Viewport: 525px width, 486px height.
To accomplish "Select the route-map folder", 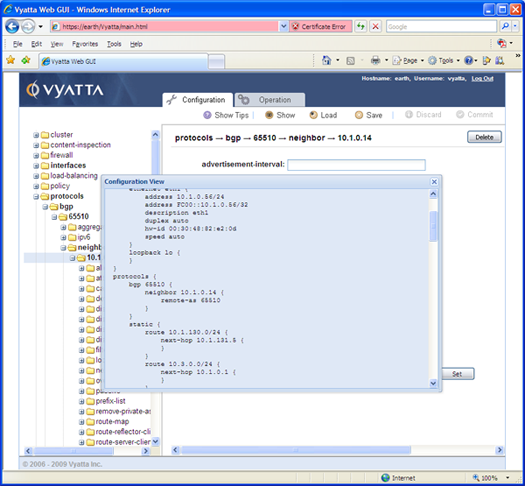I will pos(107,421).
